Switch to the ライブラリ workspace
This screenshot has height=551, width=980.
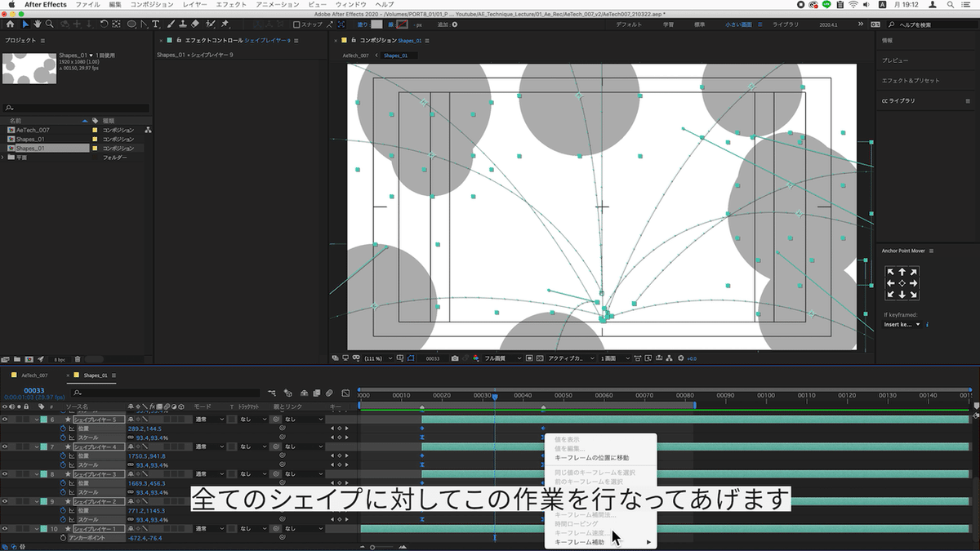786,24
